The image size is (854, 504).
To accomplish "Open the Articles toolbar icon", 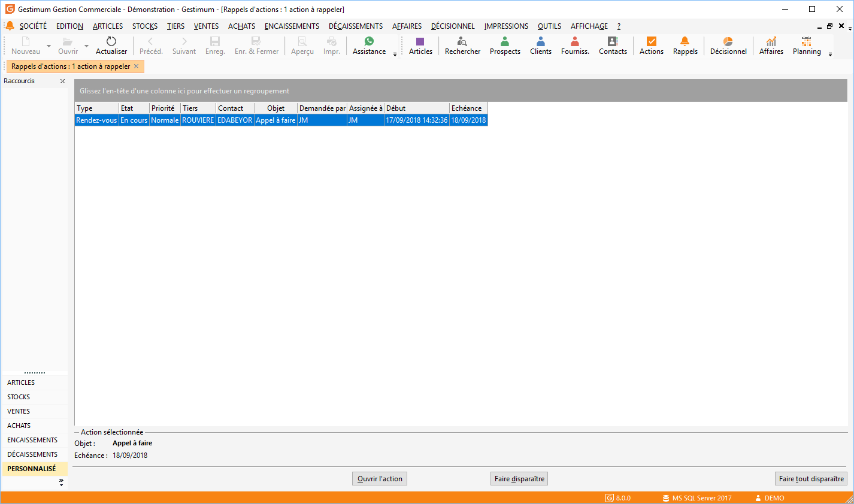I will click(x=420, y=41).
